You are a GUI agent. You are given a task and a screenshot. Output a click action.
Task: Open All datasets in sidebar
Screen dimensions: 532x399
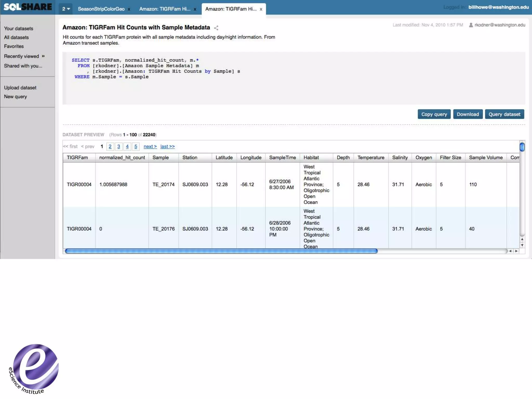[x=16, y=37]
